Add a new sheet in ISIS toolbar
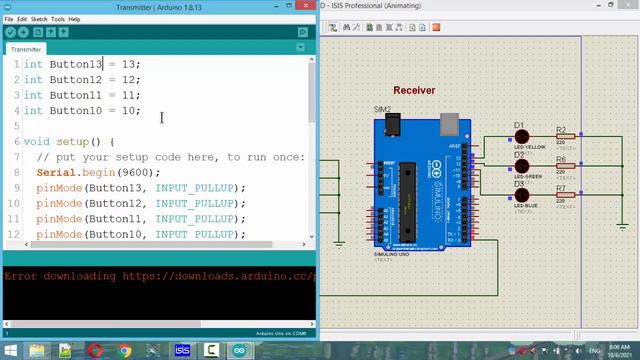This screenshot has height=360, width=640. [x=412, y=27]
